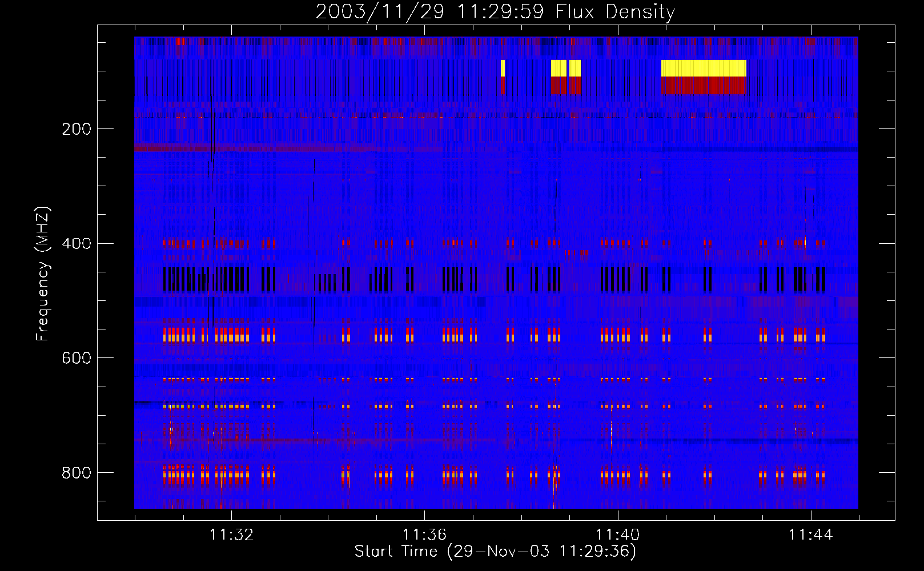Click the 'Start Time (29-Nov-03 11:29:36)' label
This screenshot has width=924, height=571.
(x=495, y=552)
